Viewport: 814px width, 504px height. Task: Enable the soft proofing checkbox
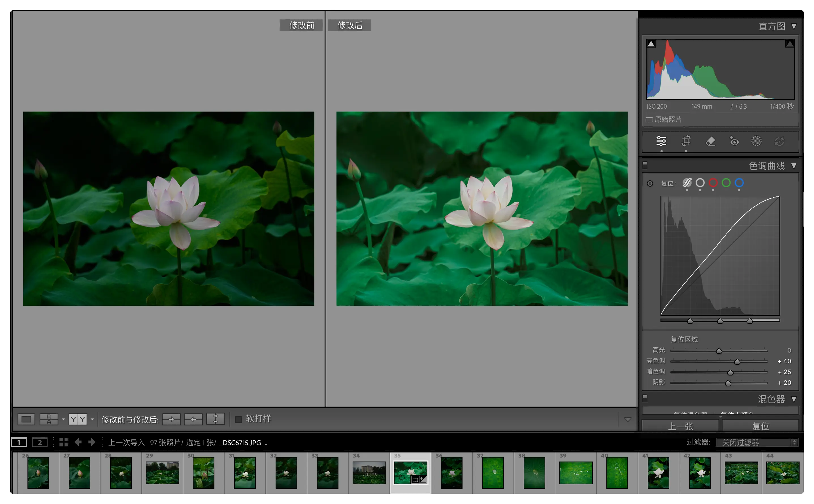point(238,419)
